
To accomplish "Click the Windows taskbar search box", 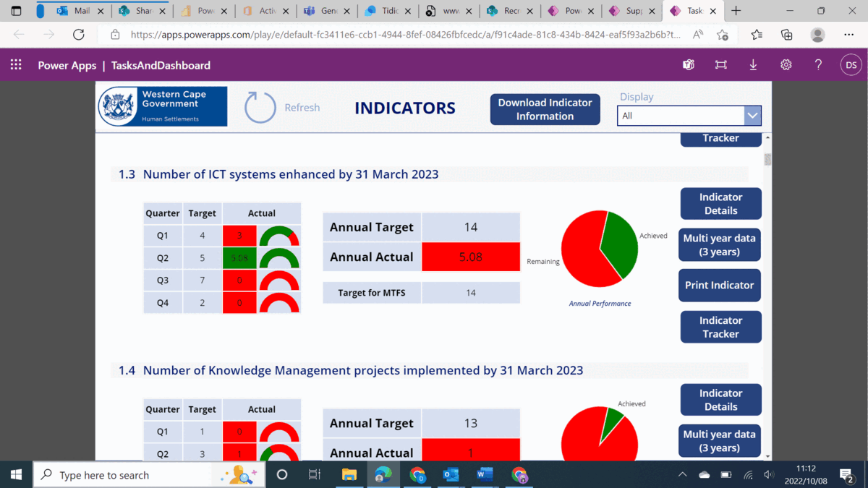I will coord(130,475).
